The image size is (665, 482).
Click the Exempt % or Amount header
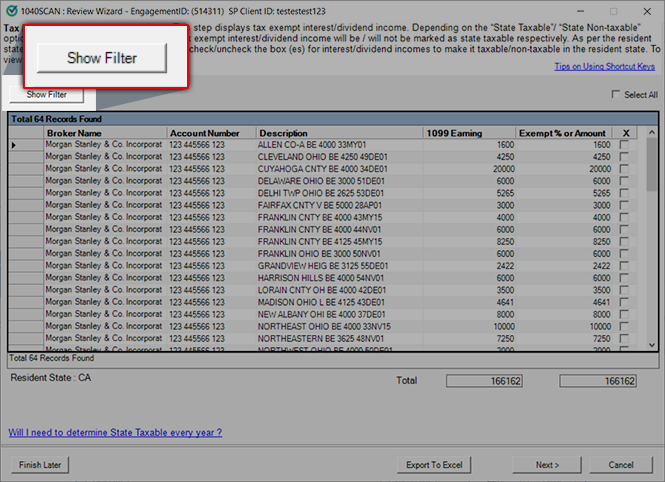coord(562,133)
